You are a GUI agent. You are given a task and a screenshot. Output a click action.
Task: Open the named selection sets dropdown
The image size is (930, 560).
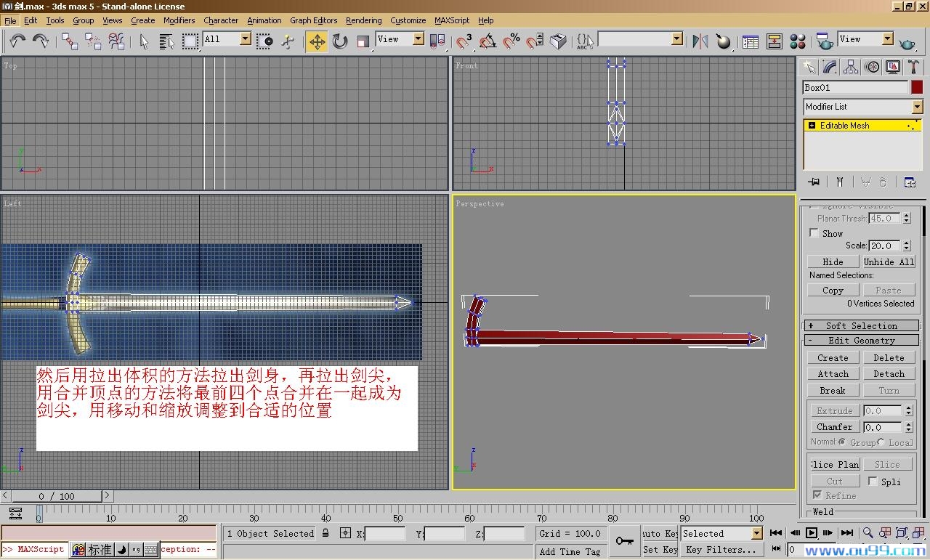pos(640,39)
